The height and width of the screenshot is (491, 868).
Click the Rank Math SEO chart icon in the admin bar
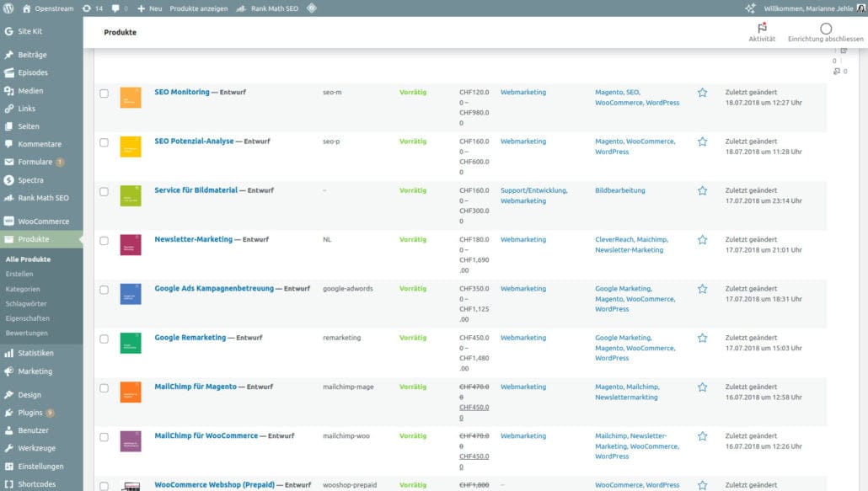(x=242, y=8)
